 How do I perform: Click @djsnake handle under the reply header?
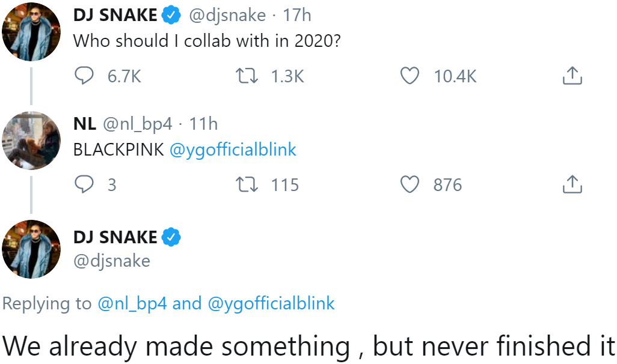(x=111, y=261)
